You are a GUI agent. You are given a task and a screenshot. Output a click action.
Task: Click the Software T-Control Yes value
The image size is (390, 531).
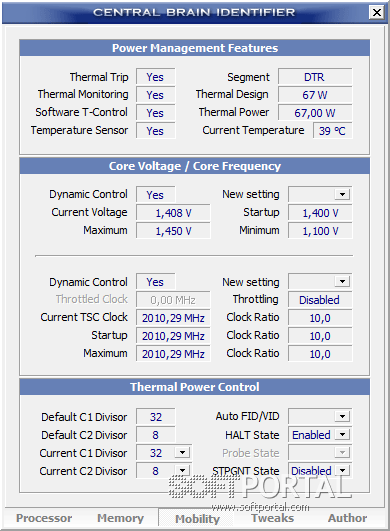tap(155, 113)
